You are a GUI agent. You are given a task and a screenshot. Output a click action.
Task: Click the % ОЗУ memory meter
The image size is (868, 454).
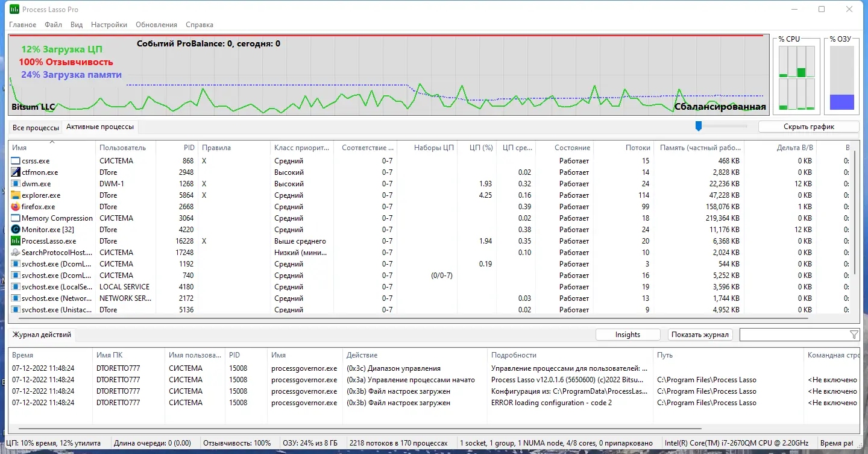click(841, 78)
